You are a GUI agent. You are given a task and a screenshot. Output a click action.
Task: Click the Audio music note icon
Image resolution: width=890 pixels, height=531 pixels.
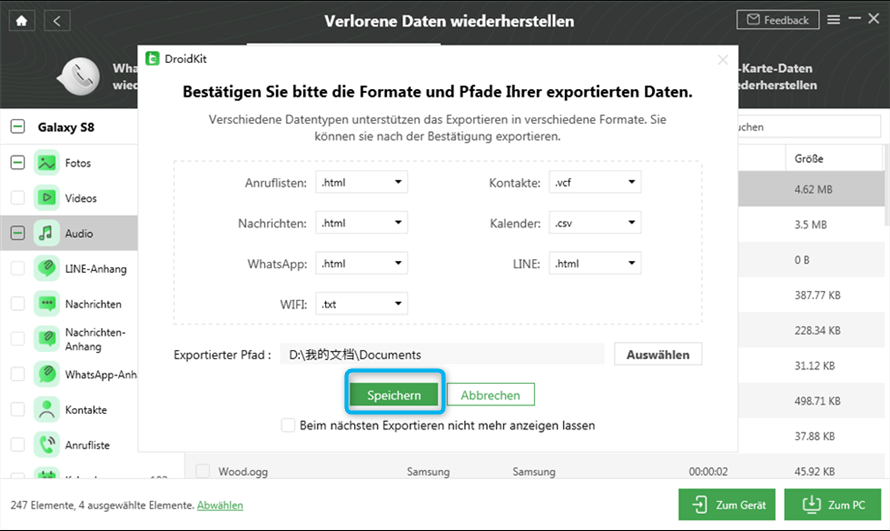[x=47, y=233]
